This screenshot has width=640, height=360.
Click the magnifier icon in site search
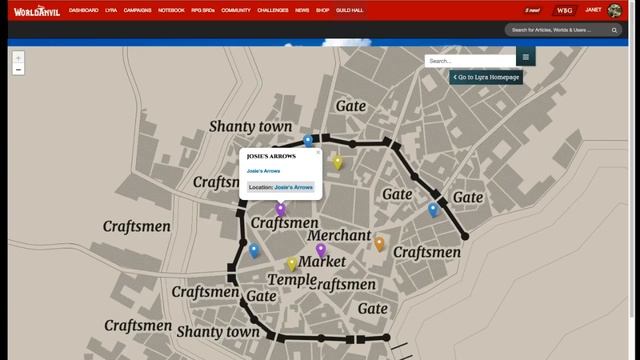(x=614, y=30)
